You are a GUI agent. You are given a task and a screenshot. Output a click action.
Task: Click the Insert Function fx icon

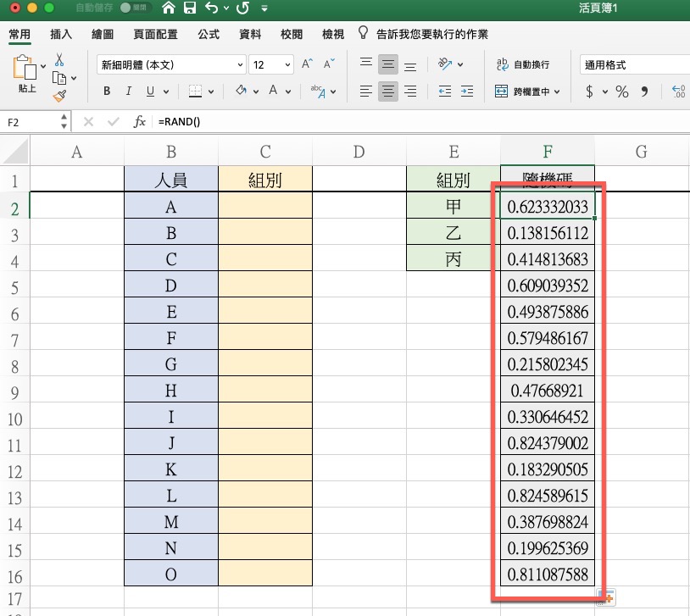pos(140,122)
